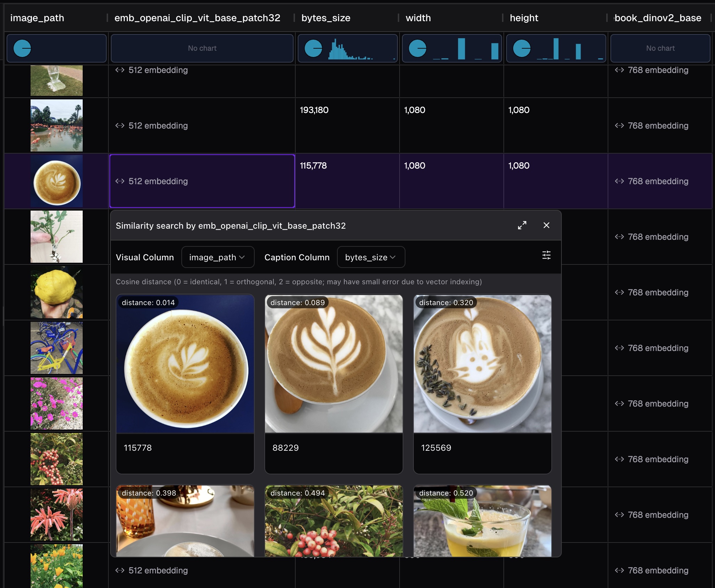The height and width of the screenshot is (588, 715).
Task: Expand the similarity search panel to fullscreen
Action: coord(522,225)
